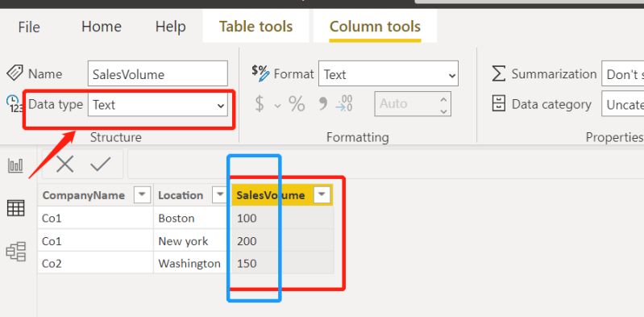Click the sales value 100 cell
644x317 pixels.
[x=283, y=218]
